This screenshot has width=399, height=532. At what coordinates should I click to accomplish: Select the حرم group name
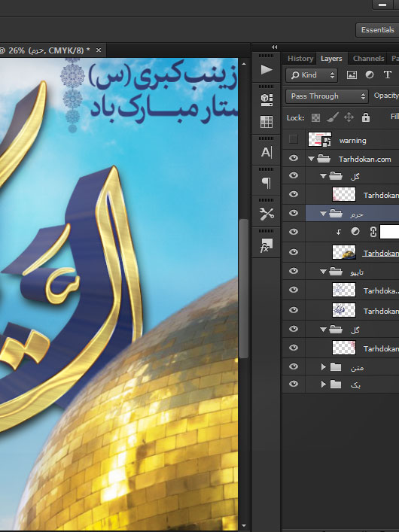pyautogui.click(x=357, y=214)
